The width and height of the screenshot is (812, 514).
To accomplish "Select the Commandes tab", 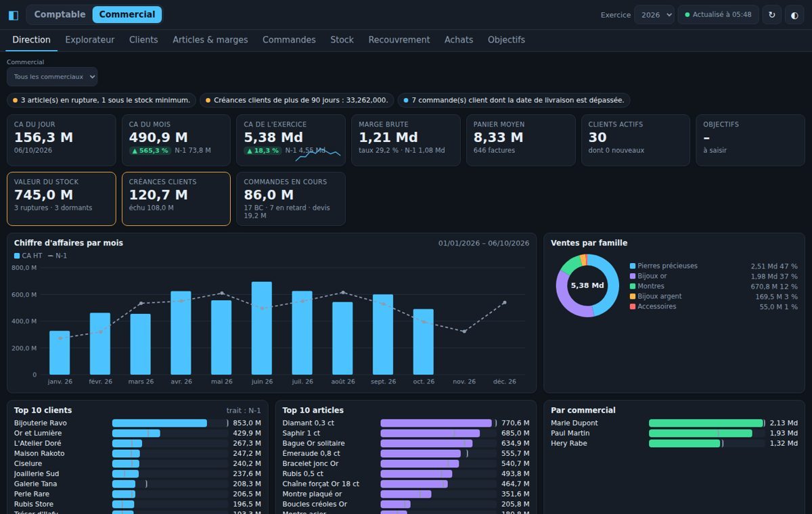I will (289, 40).
